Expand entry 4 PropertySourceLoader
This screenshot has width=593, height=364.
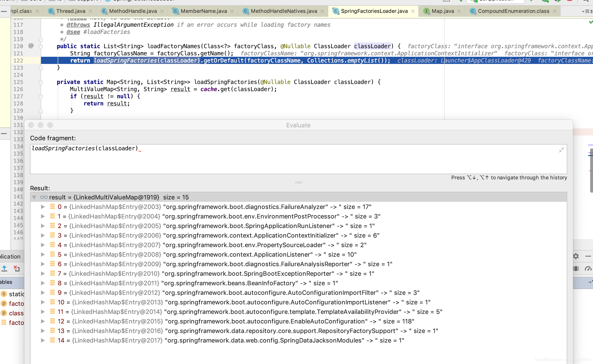[x=43, y=245]
